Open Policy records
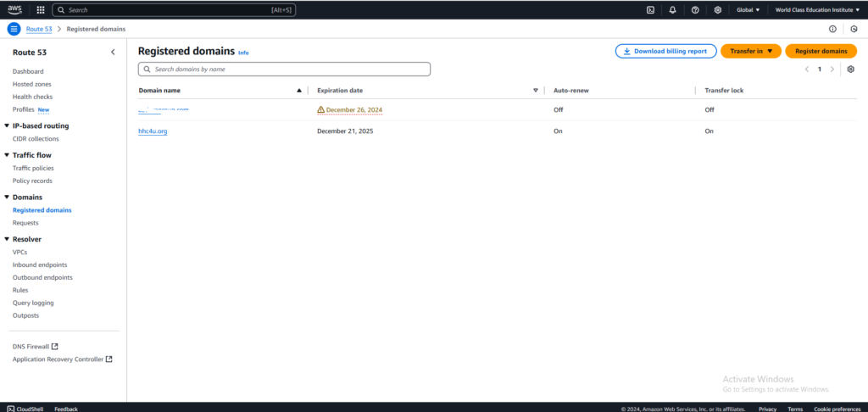The image size is (868, 412). (32, 181)
